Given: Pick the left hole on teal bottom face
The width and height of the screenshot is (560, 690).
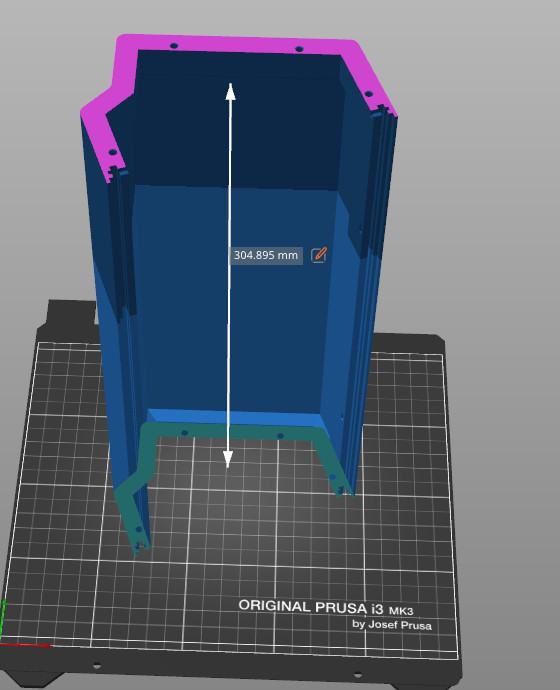Looking at the screenshot, I should click(x=185, y=433).
